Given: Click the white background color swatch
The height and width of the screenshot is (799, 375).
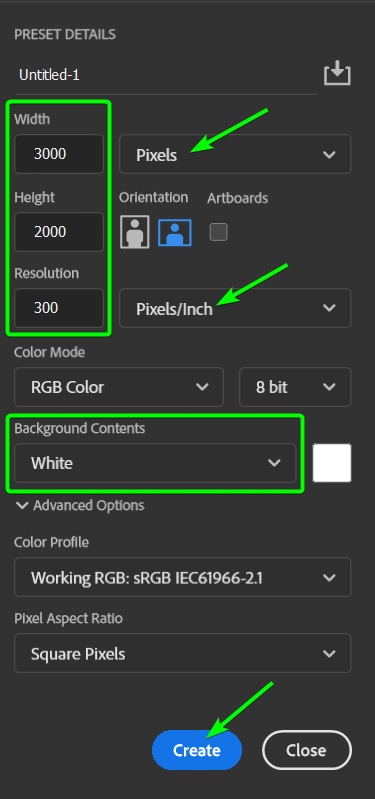Looking at the screenshot, I should click(x=332, y=463).
